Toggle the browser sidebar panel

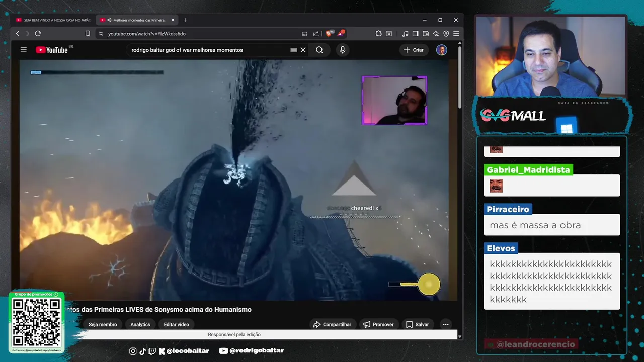tap(415, 34)
